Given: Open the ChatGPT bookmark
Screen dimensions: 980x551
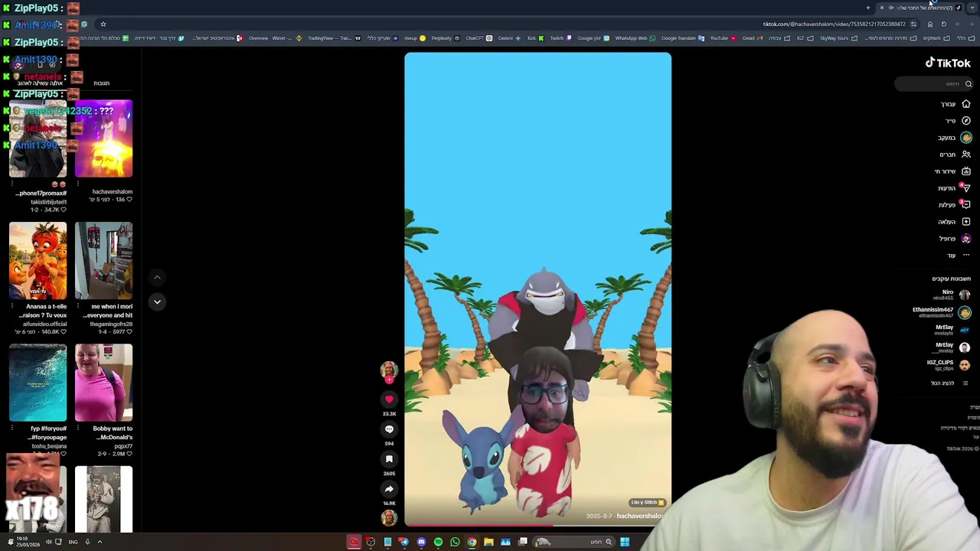Looking at the screenshot, I should (479, 38).
